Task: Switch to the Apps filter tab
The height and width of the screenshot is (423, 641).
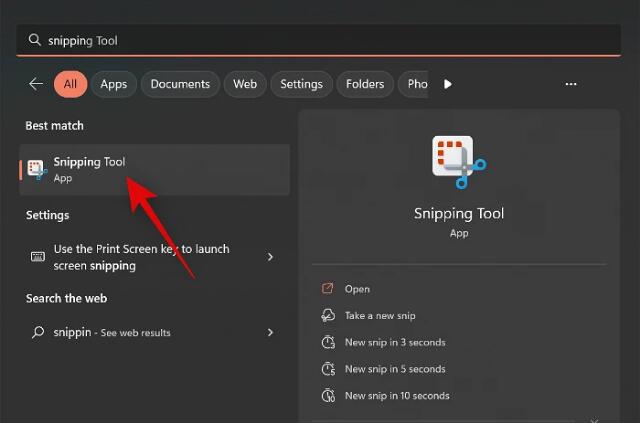Action: click(114, 84)
